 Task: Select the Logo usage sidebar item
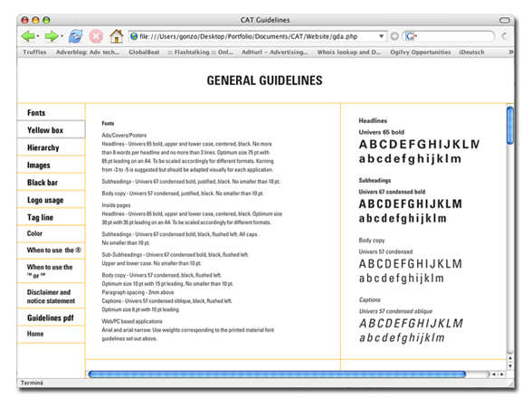51,200
